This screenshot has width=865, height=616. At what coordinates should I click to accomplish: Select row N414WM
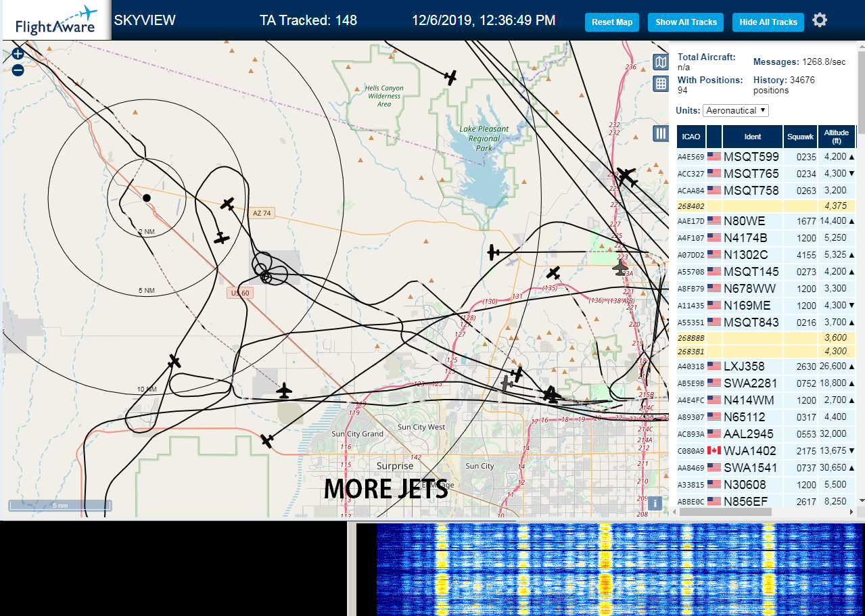767,400
